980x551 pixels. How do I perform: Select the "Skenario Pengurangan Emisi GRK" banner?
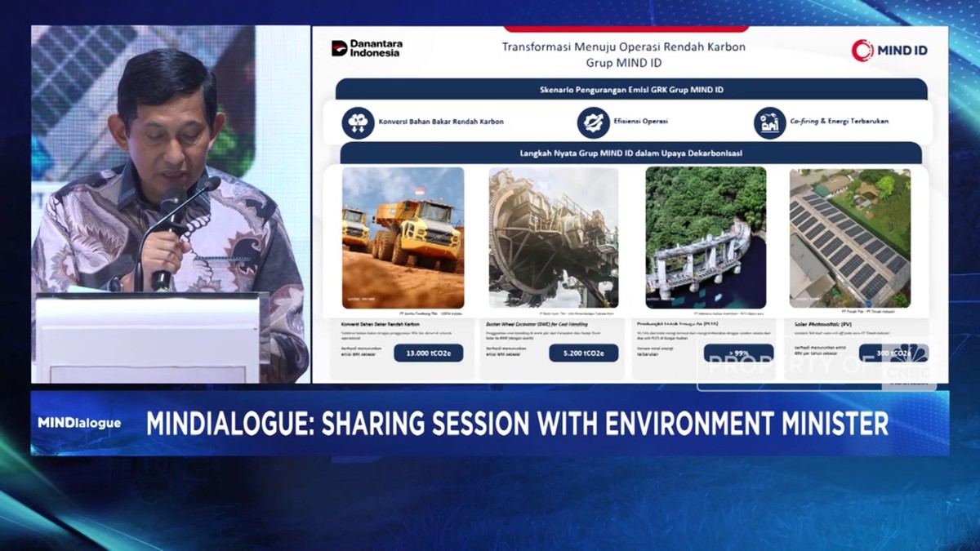point(631,89)
